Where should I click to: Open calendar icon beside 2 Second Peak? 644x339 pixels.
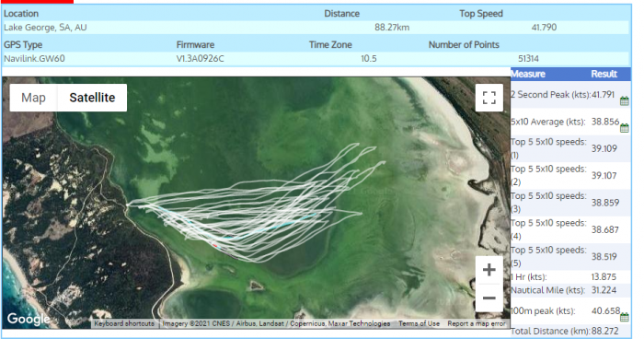tap(625, 100)
